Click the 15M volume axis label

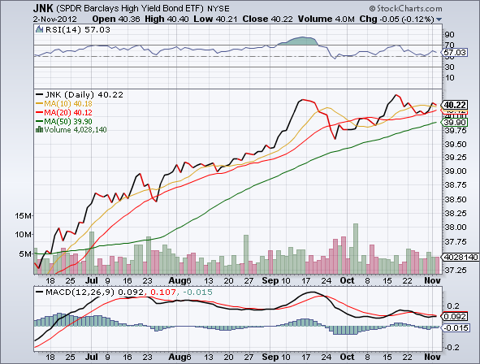point(23,216)
